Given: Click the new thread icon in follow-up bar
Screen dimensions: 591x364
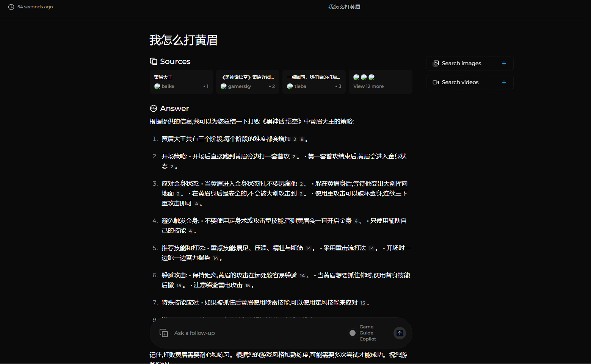Looking at the screenshot, I should point(164,333).
